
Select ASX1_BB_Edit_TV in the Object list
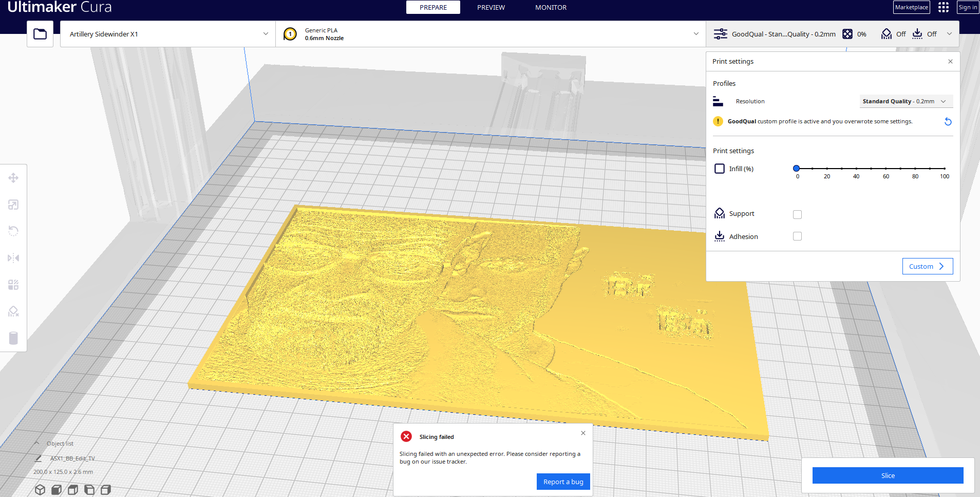point(71,458)
